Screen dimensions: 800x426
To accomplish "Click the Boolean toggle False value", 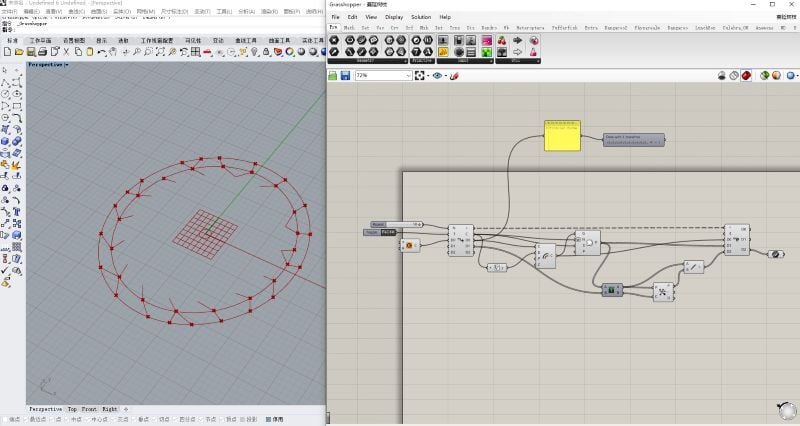I will tap(388, 233).
